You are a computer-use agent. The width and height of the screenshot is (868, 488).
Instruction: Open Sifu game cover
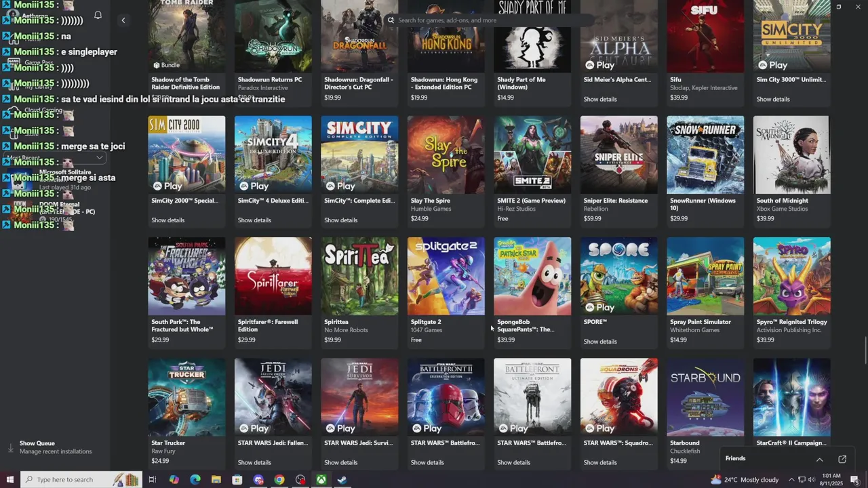click(x=705, y=36)
